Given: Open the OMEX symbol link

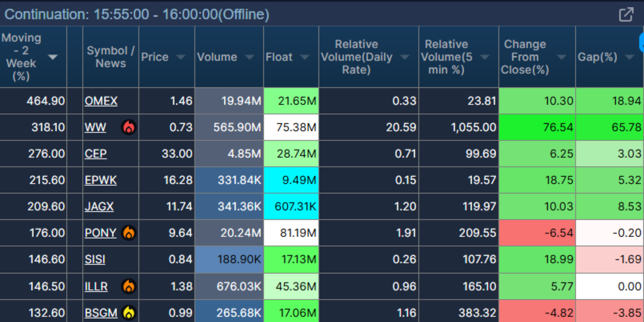Looking at the screenshot, I should coord(101,101).
